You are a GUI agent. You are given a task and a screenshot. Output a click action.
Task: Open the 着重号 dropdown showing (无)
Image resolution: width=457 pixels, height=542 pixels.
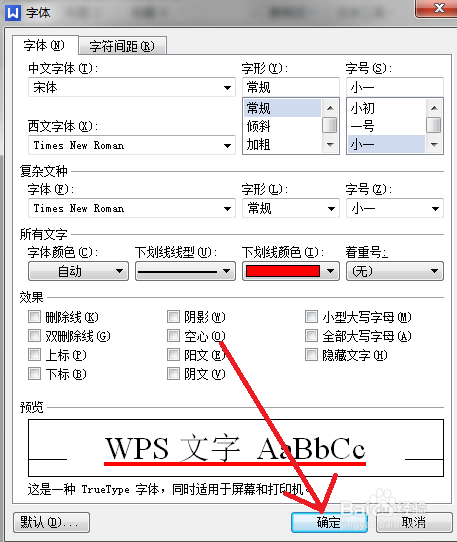tap(395, 271)
